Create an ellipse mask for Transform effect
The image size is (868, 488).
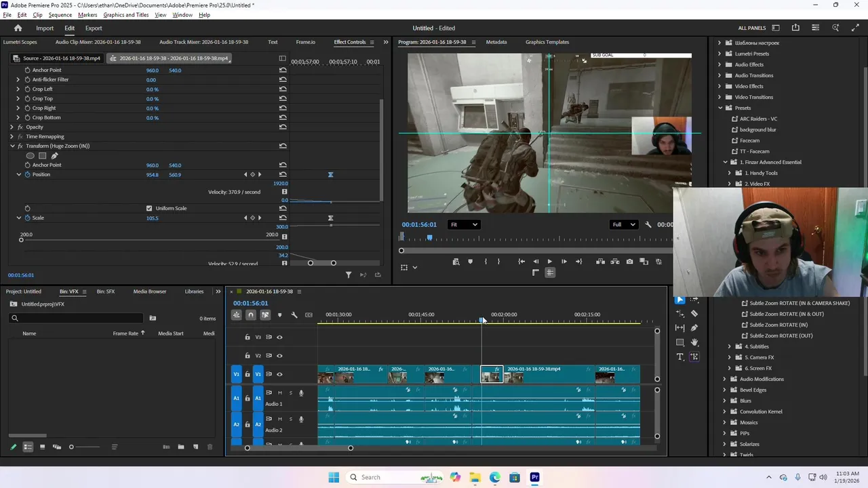point(30,156)
